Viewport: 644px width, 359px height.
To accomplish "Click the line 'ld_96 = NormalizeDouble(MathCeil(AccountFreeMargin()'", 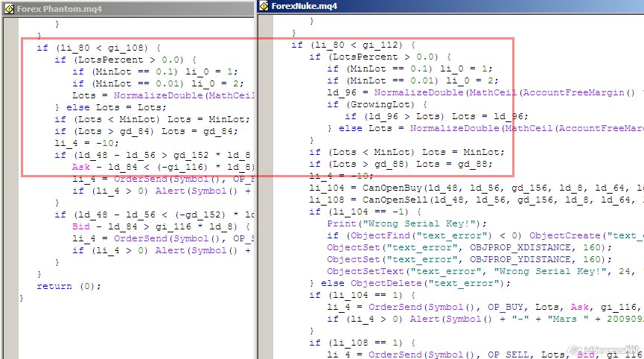I will click(485, 92).
